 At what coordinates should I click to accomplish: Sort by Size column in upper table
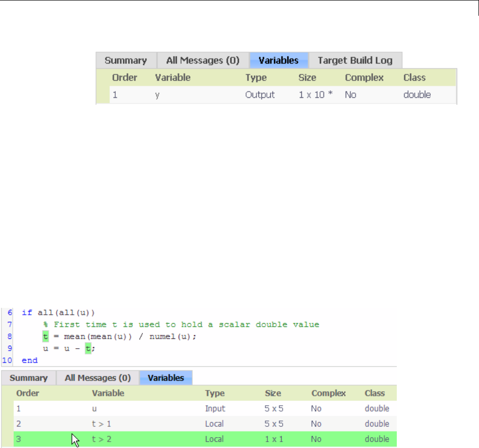point(307,78)
